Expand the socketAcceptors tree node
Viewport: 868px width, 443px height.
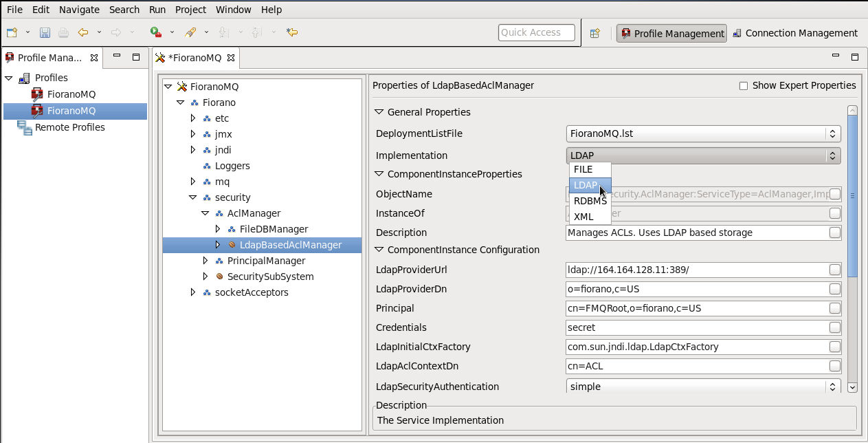(x=193, y=292)
